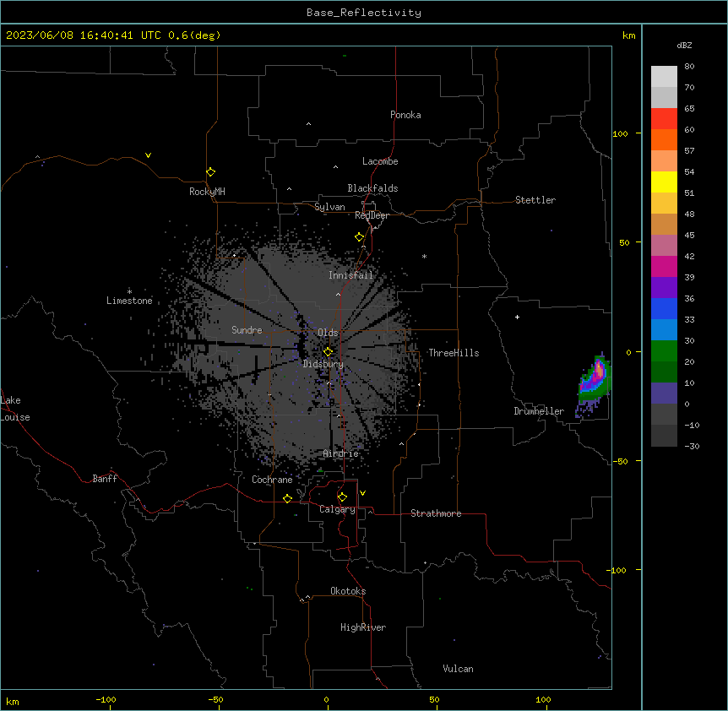Select the Lacombe label
The height and width of the screenshot is (711, 728).
point(380,161)
